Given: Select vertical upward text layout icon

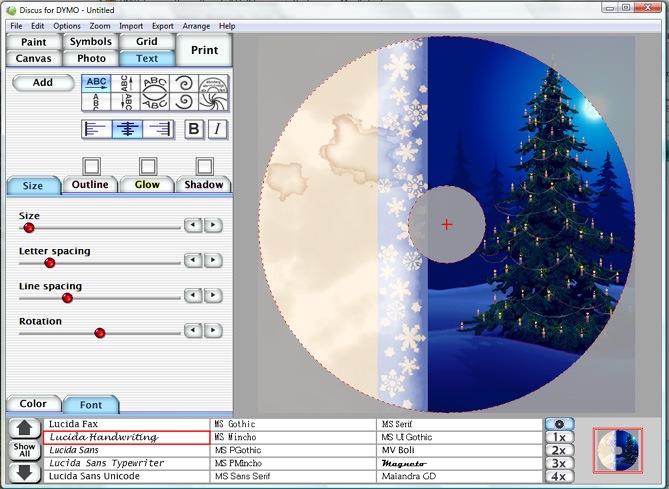Looking at the screenshot, I should click(125, 83).
